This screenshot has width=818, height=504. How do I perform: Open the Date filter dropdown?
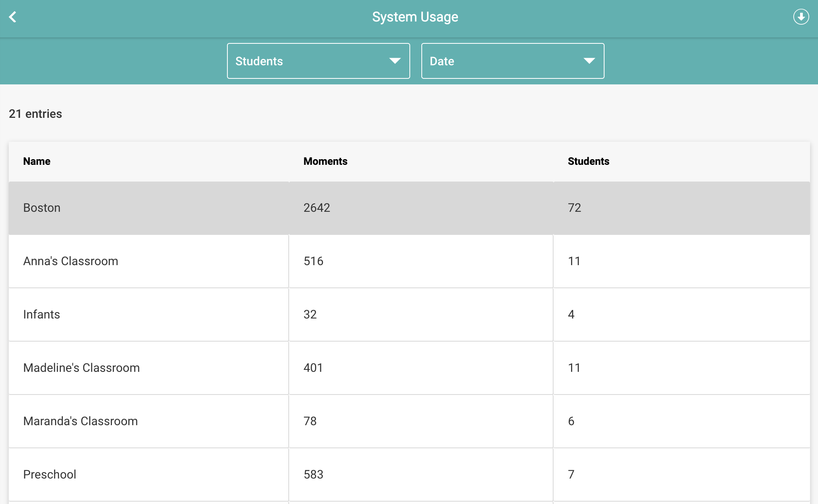513,61
